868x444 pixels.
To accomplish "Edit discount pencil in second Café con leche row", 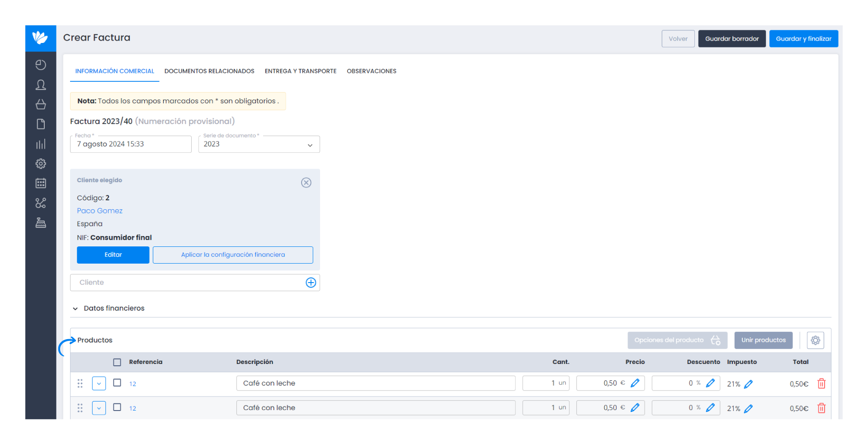I will coord(711,407).
